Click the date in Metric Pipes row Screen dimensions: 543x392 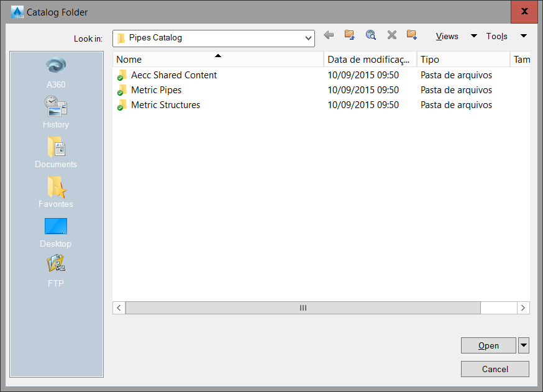(363, 90)
